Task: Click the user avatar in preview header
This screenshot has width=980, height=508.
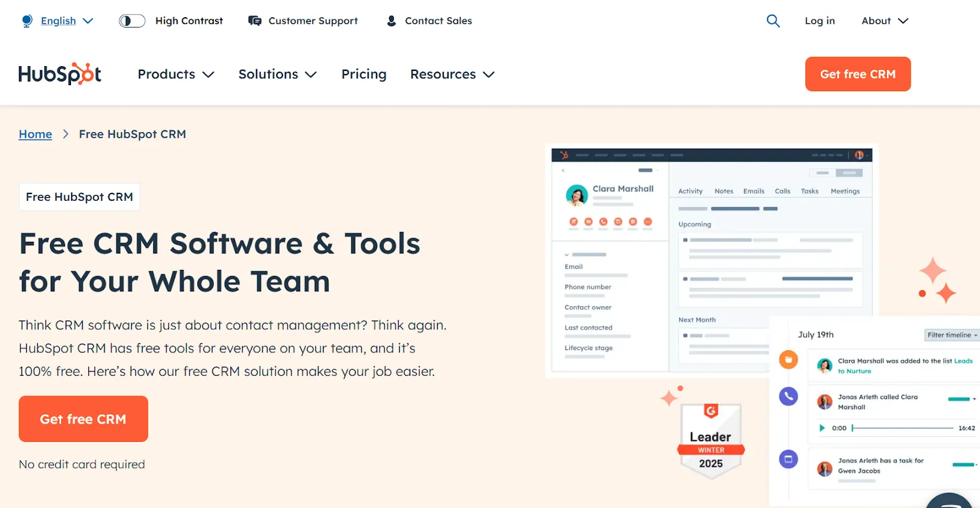Action: point(859,155)
